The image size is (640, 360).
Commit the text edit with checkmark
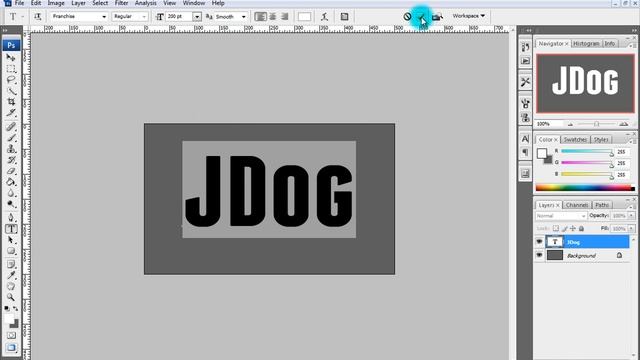tap(422, 17)
